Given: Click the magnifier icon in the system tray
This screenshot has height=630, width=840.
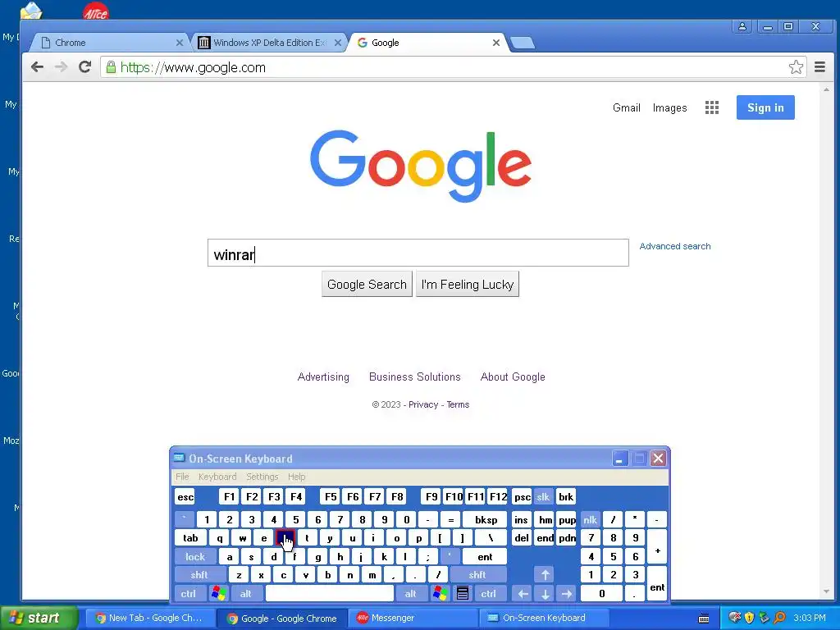Looking at the screenshot, I should [779, 618].
